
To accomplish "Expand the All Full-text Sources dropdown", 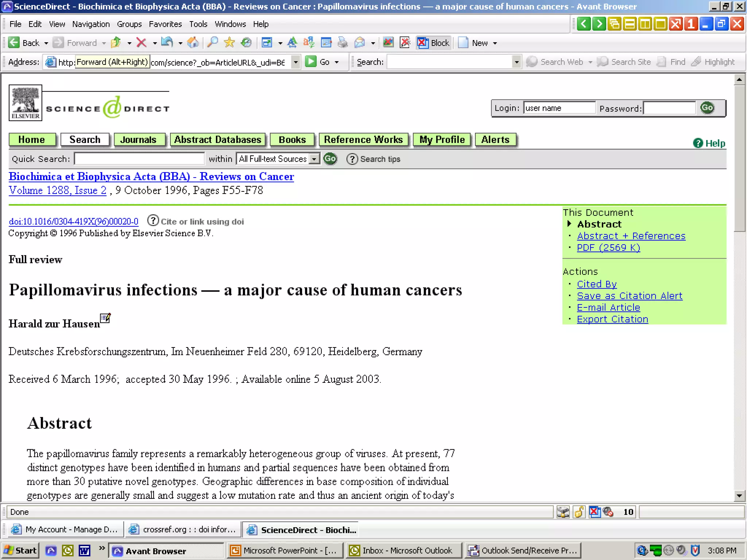I will coord(314,159).
